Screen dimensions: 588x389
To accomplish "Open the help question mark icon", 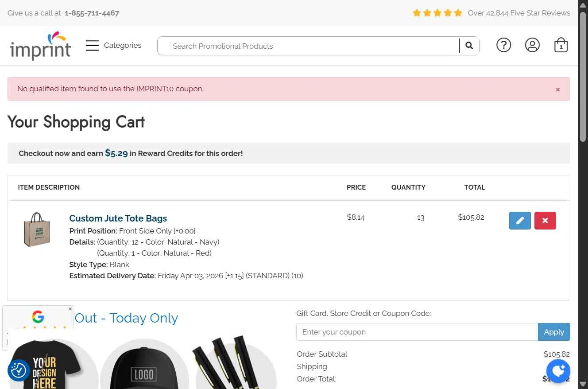I will (503, 45).
